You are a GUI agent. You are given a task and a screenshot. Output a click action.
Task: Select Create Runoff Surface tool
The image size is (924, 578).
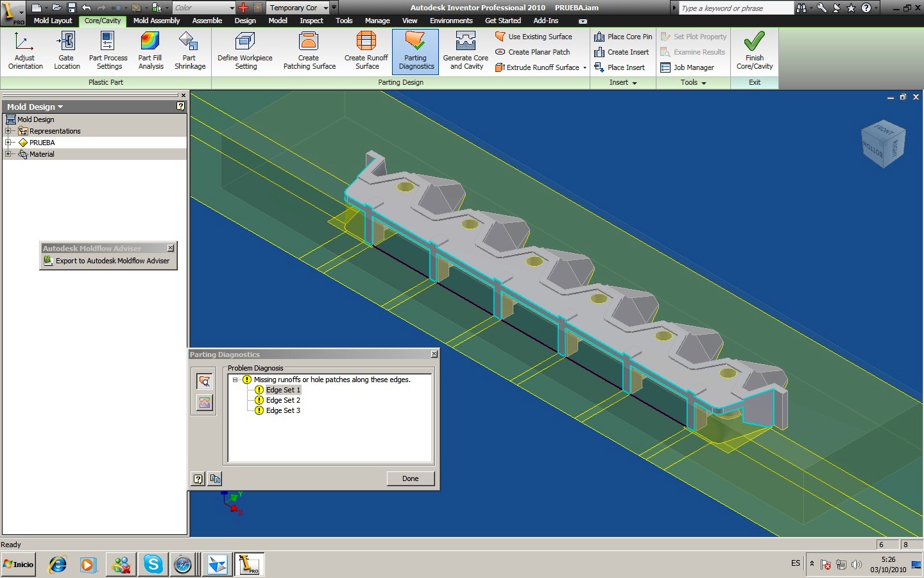pyautogui.click(x=366, y=51)
